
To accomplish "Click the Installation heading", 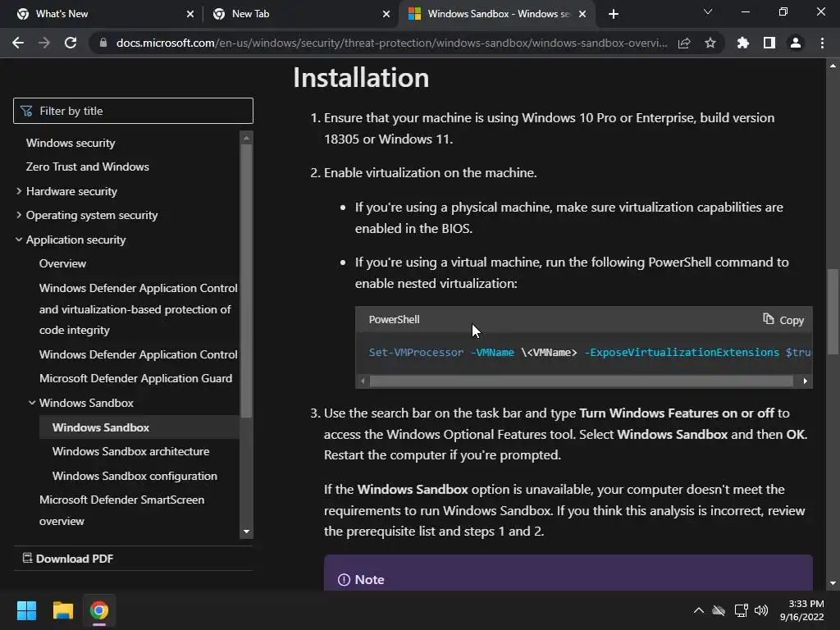I will tap(361, 78).
